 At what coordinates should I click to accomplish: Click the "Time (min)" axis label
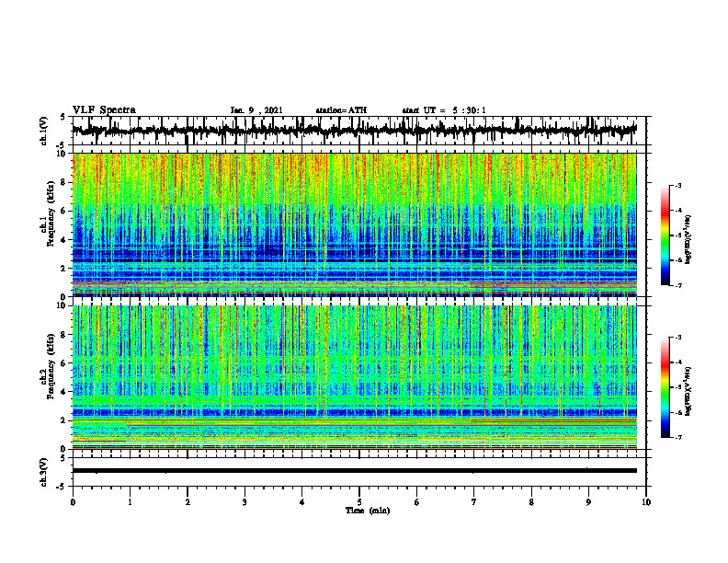368,511
